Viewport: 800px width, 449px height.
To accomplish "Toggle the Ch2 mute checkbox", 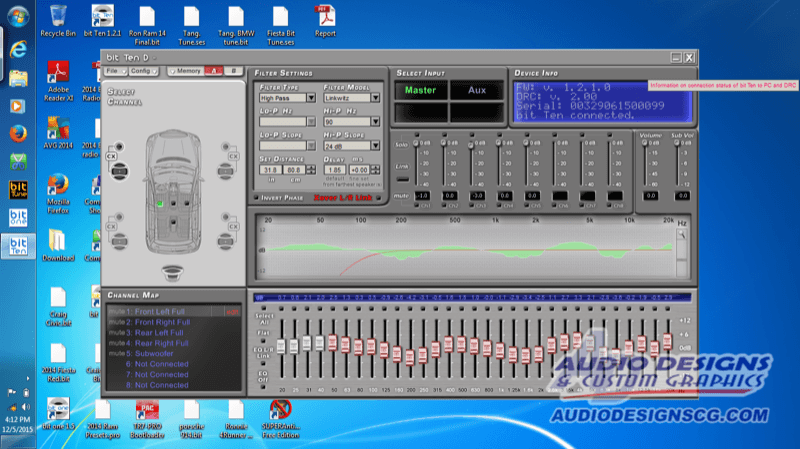I will pyautogui.click(x=444, y=206).
